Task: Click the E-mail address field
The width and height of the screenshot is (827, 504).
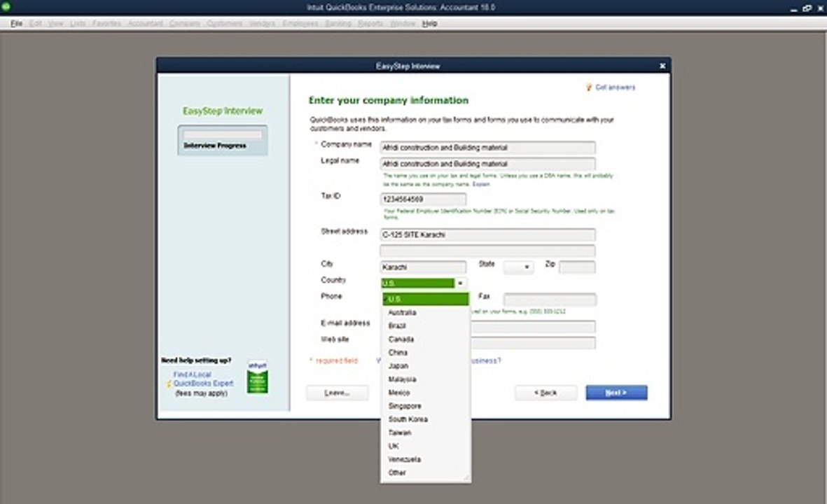Action: pos(533,327)
